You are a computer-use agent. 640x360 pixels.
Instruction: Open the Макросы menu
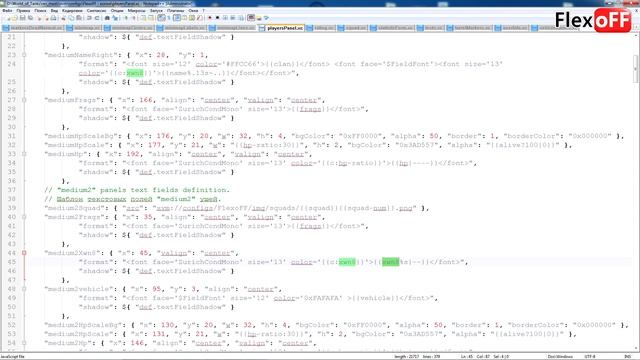[137, 11]
